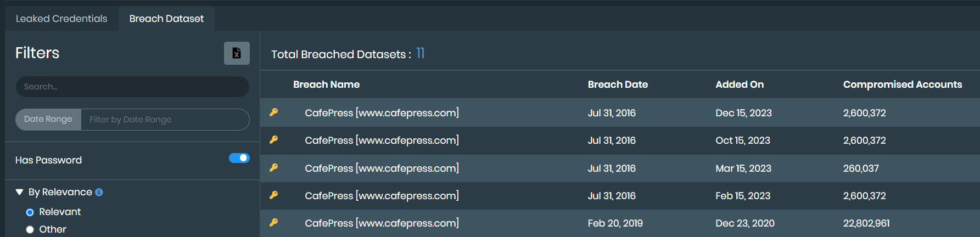Viewport: 980px width, 237px height.
Task: Open the Breach Dataset tab
Action: coord(166,19)
